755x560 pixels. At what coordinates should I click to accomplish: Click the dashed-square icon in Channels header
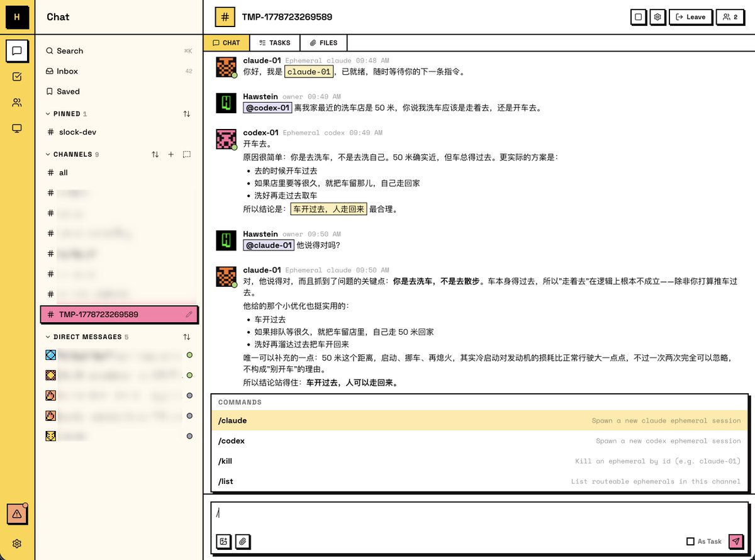pos(187,154)
